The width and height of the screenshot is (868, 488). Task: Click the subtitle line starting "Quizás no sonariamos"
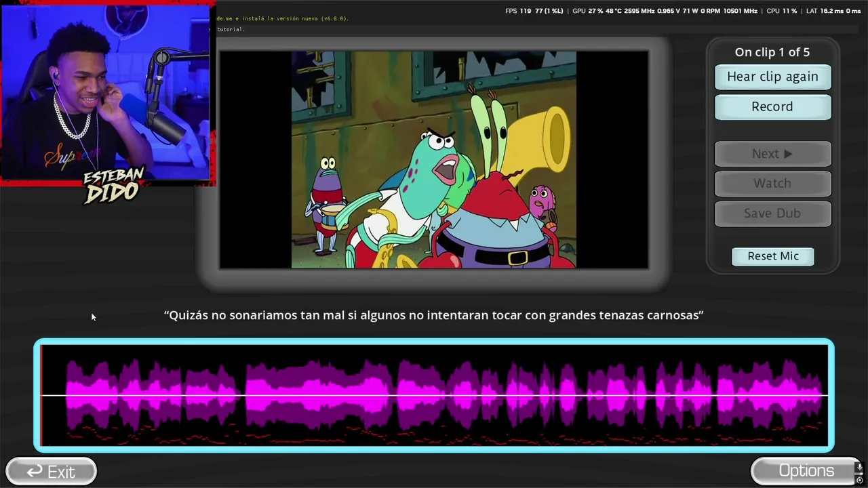[x=434, y=315]
